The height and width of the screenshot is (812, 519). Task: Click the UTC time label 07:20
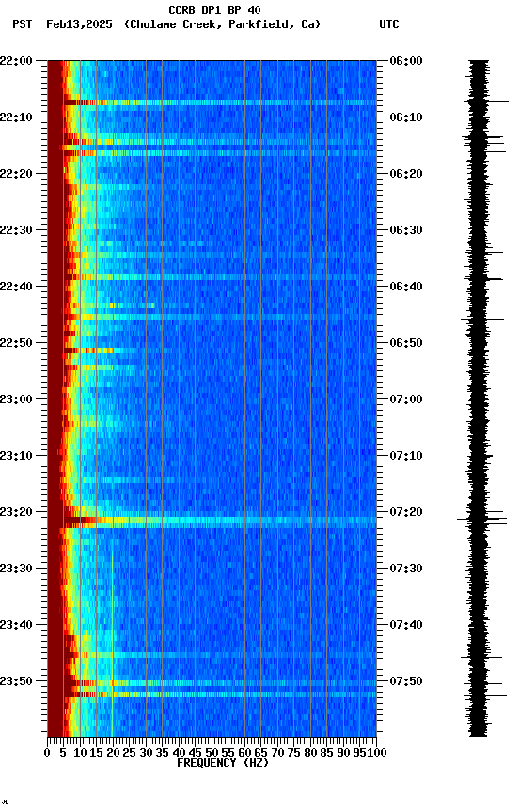click(406, 512)
